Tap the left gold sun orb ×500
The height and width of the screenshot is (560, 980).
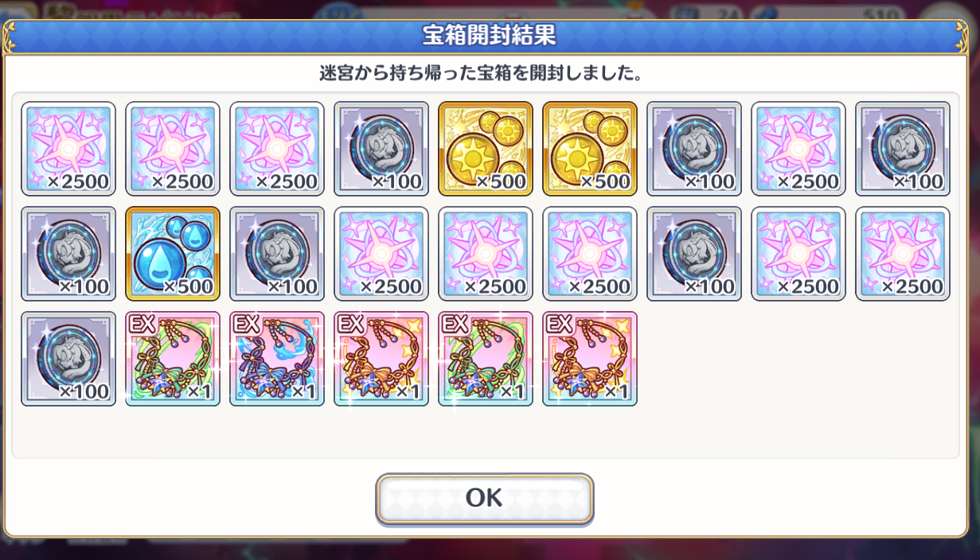486,149
